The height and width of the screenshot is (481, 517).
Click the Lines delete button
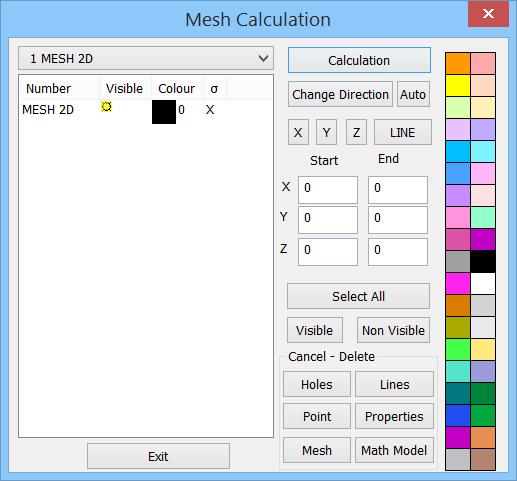pyautogui.click(x=394, y=384)
